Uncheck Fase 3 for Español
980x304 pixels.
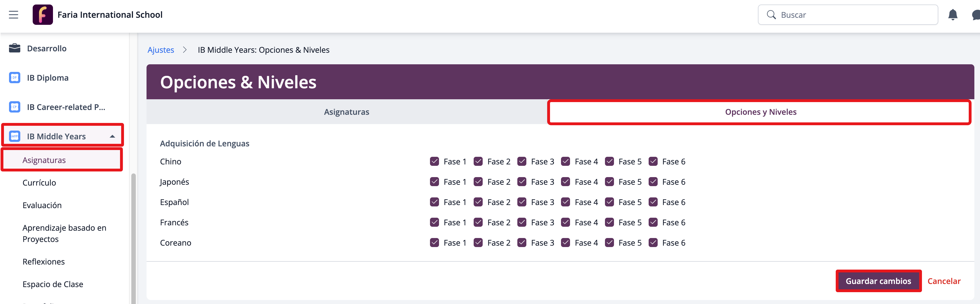(x=522, y=202)
